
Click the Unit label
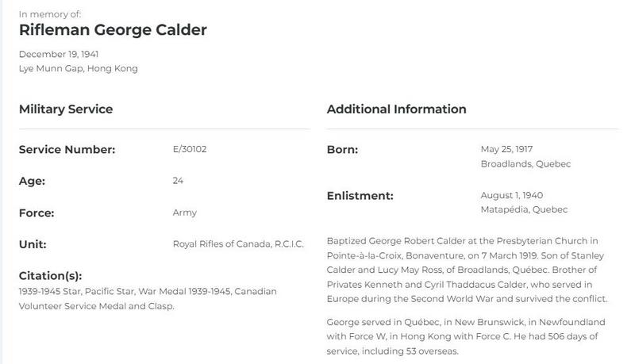(33, 244)
